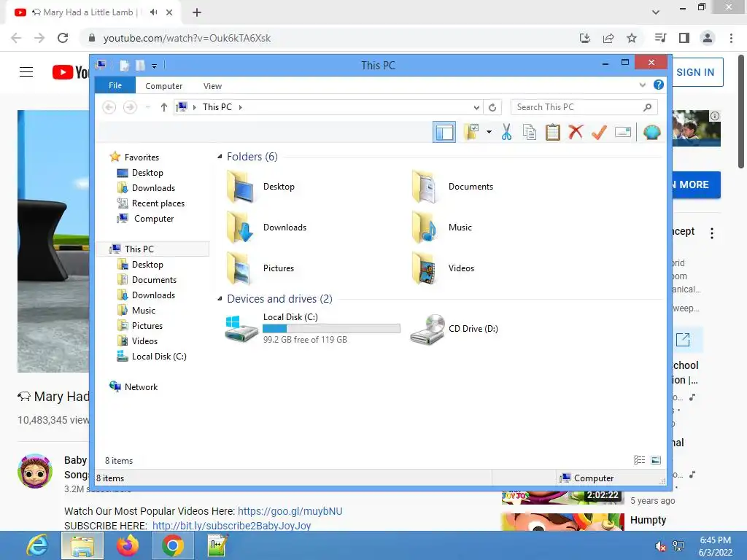The image size is (747, 560).
Task: Click the Cut scissors icon
Action: pyautogui.click(x=506, y=132)
